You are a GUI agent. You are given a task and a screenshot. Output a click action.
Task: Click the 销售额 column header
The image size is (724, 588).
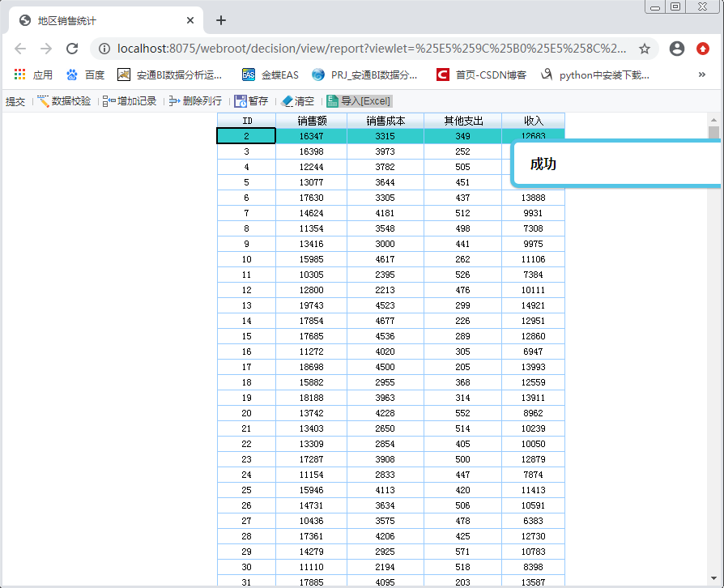pos(312,121)
